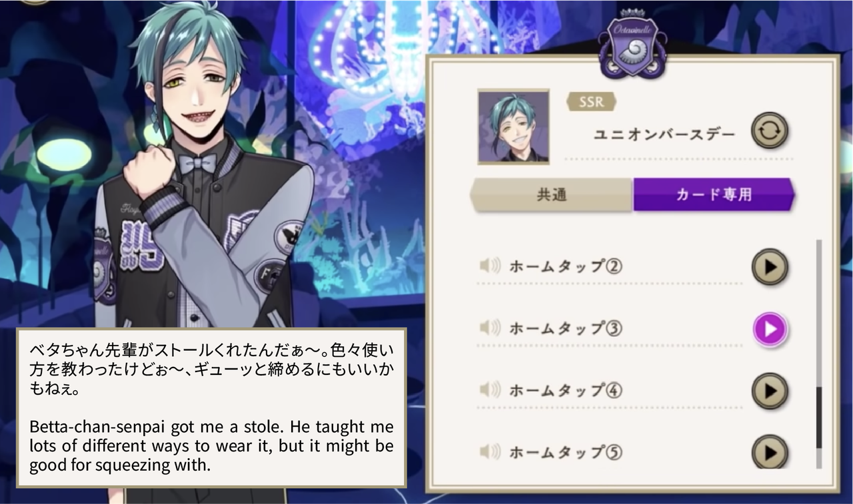Click the speaker icon beside ホームタップ④
Viewport: 853px width, 504px height.
click(x=490, y=390)
